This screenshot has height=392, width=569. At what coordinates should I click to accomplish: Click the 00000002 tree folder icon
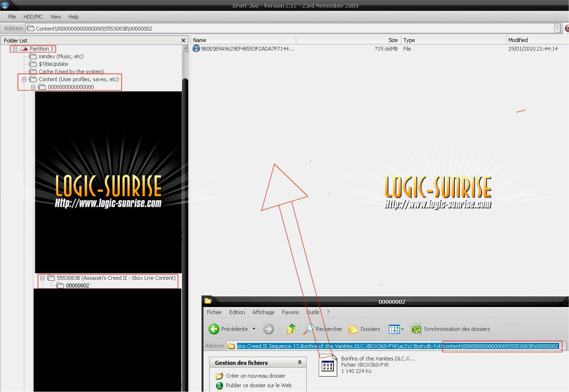click(x=60, y=286)
